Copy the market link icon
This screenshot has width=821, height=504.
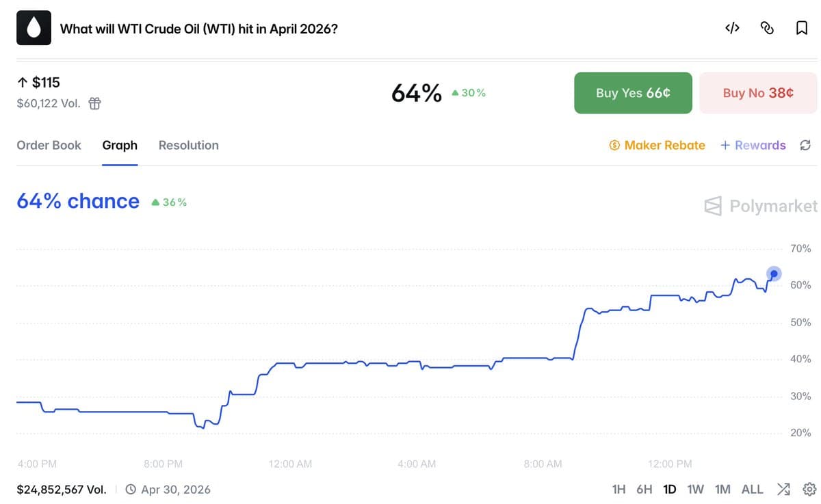pyautogui.click(x=767, y=28)
